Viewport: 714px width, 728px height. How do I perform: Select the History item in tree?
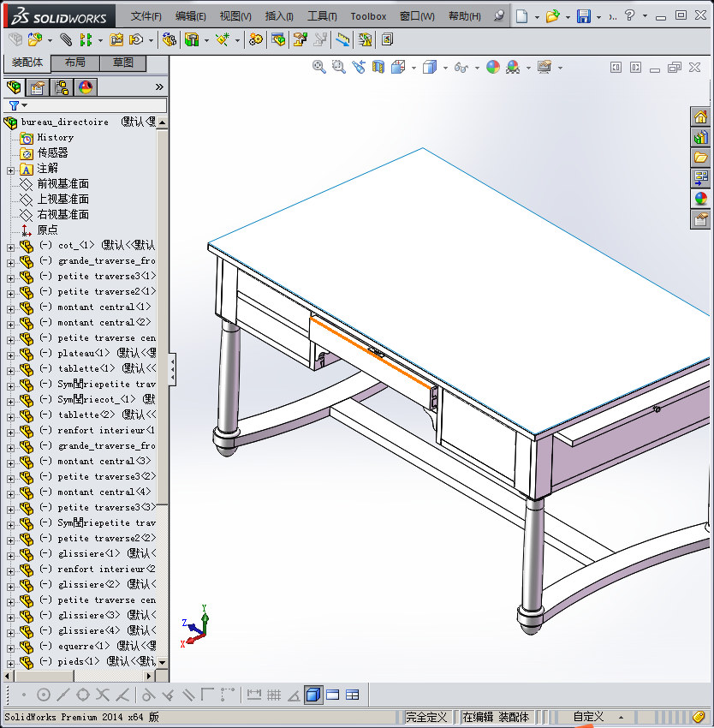pyautogui.click(x=56, y=137)
